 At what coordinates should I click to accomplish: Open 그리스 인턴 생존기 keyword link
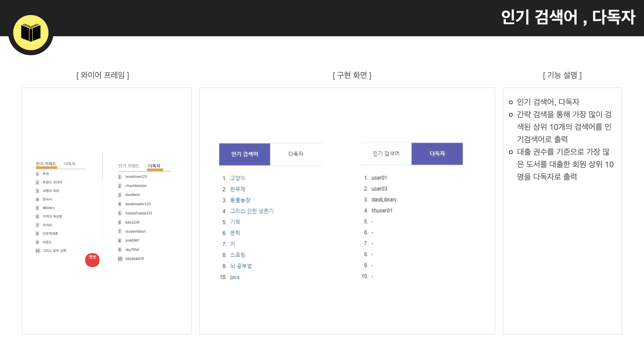pyautogui.click(x=252, y=211)
